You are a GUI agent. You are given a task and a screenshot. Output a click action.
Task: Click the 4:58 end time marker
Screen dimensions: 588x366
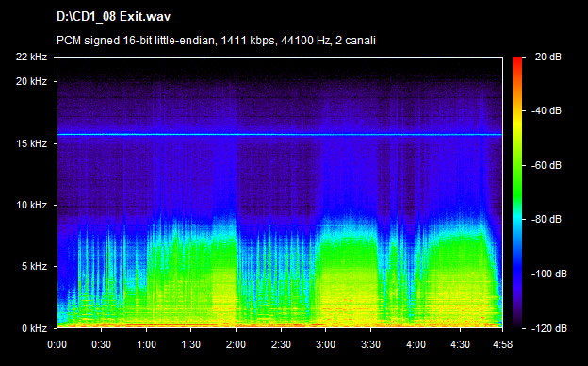pos(502,344)
